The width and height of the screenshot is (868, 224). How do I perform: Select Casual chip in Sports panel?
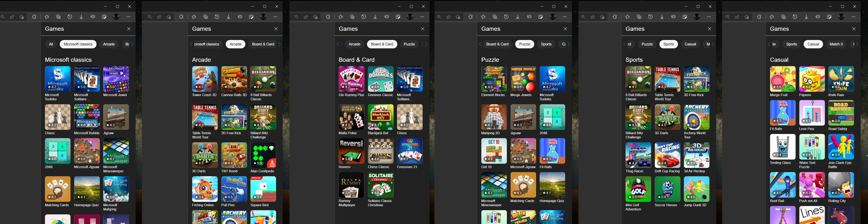coord(690,44)
